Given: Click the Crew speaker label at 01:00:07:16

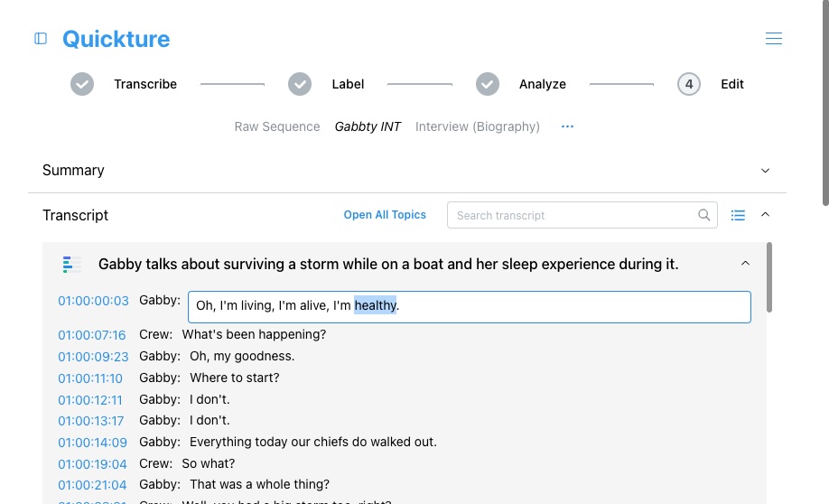Looking at the screenshot, I should click(x=155, y=334).
